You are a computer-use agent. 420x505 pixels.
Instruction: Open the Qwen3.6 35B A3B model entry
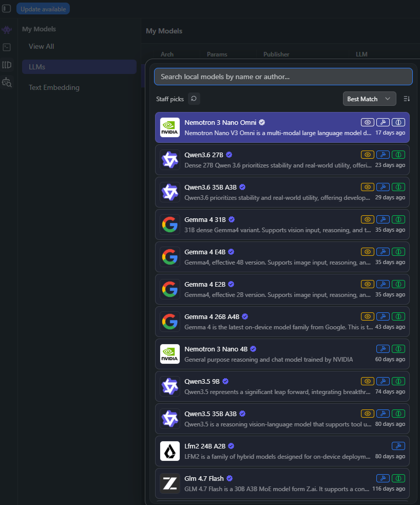coord(282,192)
